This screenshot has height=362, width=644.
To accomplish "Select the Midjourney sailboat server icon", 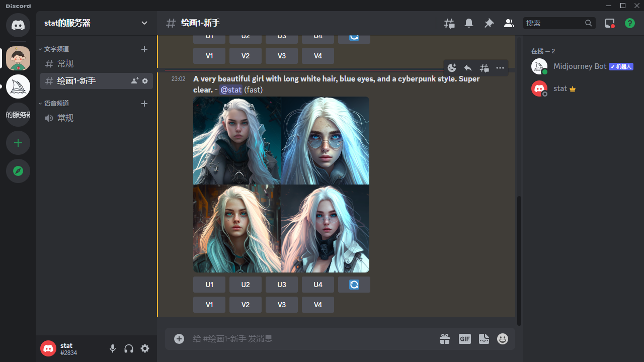I will pyautogui.click(x=18, y=86).
